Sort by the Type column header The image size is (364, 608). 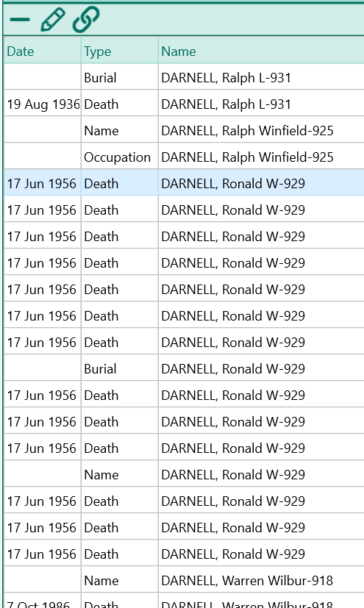tap(119, 51)
